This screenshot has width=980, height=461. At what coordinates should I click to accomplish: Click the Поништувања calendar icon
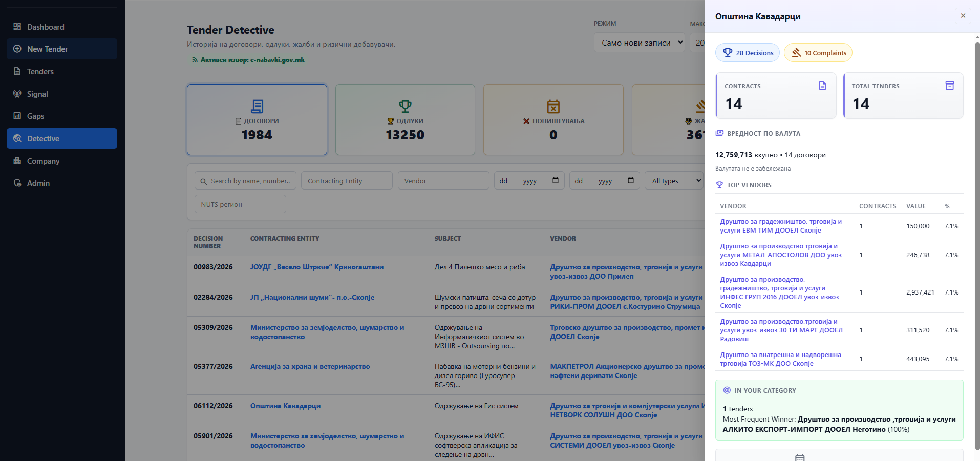[553, 107]
